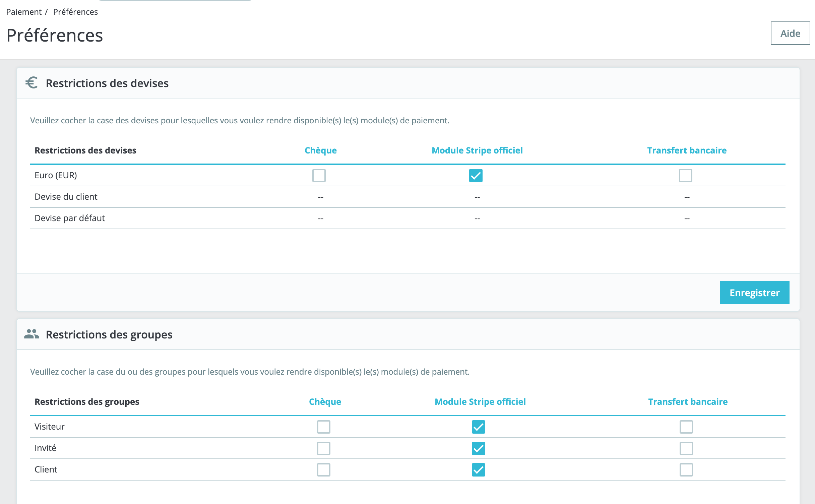Enable Transfert bancaire for Invité group

(686, 448)
